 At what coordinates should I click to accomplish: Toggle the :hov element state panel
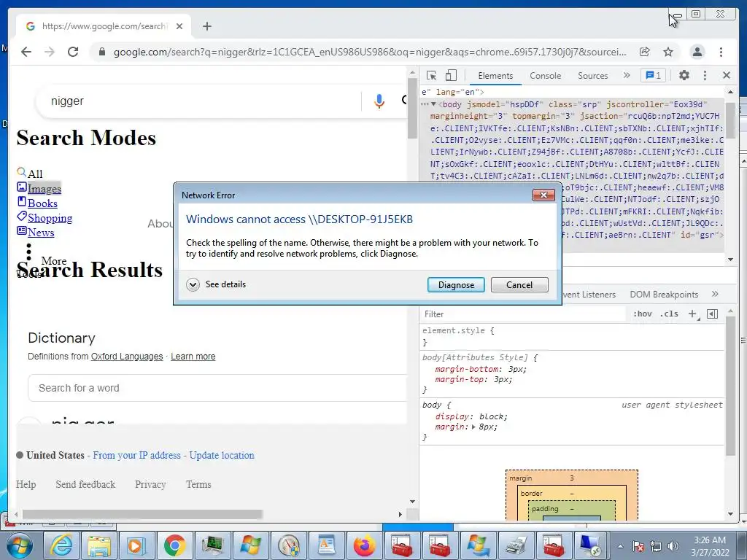click(x=642, y=314)
